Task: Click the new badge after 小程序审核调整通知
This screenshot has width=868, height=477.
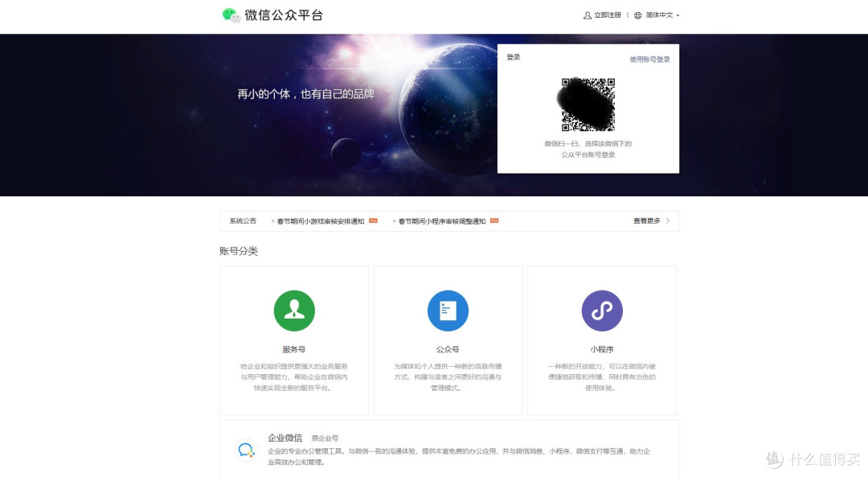Action: (494, 220)
